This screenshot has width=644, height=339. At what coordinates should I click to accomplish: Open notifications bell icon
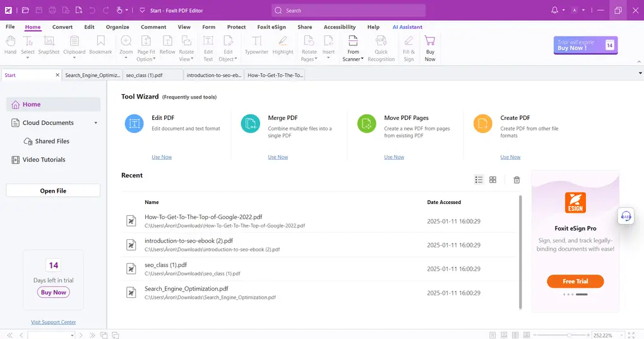point(554,10)
